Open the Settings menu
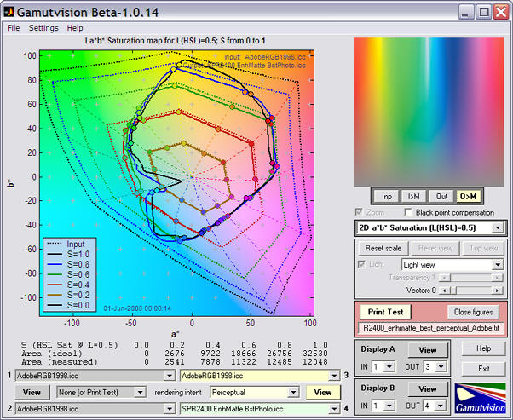 (x=43, y=28)
